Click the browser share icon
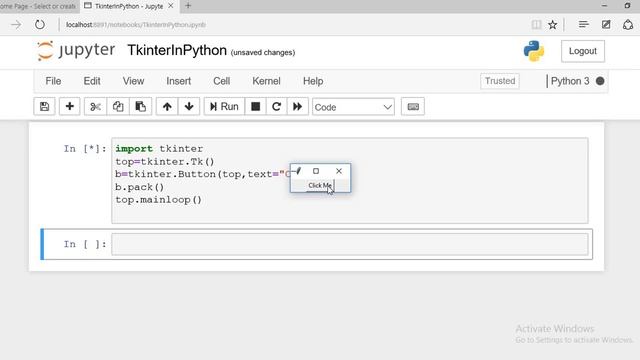Screen dimensions: 640x360 (x=628, y=24)
